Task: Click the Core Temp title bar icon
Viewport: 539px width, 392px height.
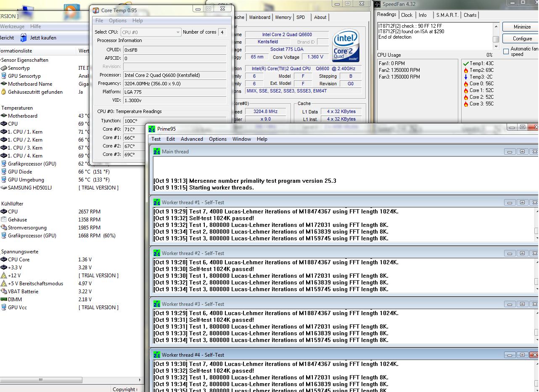Action: 96,11
